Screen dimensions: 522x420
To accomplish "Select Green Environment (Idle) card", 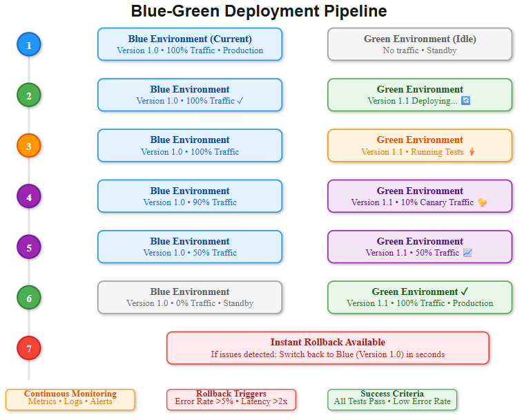I will tap(420, 44).
